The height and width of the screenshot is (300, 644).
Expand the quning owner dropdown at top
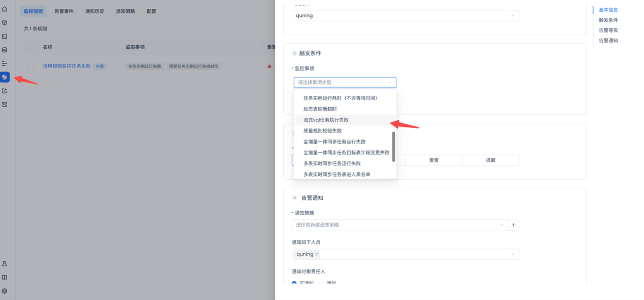[x=405, y=15]
